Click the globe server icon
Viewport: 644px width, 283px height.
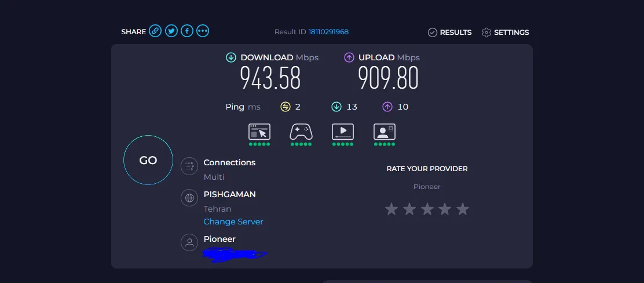(x=189, y=198)
